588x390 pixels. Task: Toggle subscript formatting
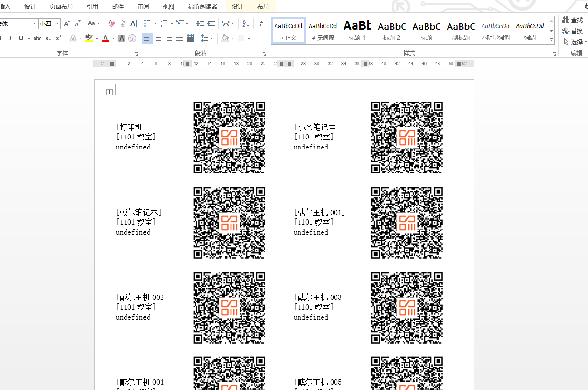(48, 38)
